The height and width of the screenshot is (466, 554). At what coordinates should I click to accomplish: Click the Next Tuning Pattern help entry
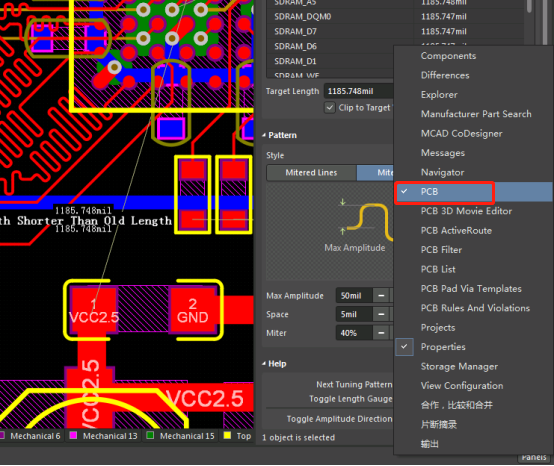(x=354, y=384)
